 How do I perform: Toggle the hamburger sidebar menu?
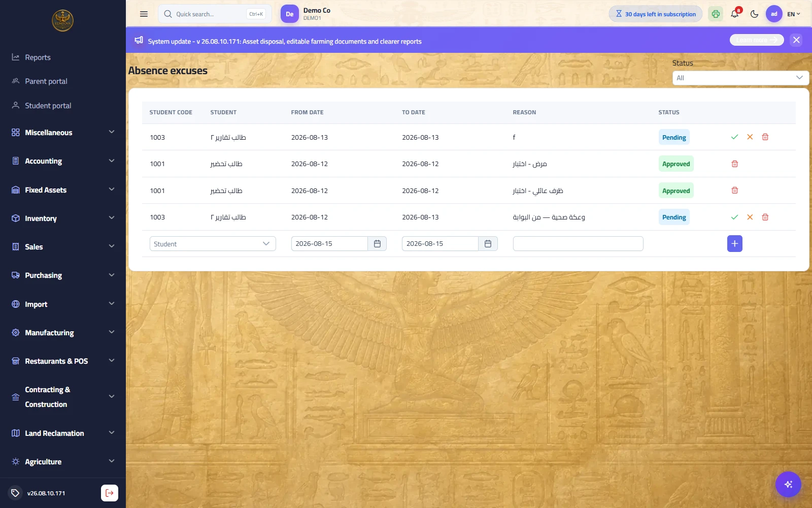pyautogui.click(x=144, y=14)
